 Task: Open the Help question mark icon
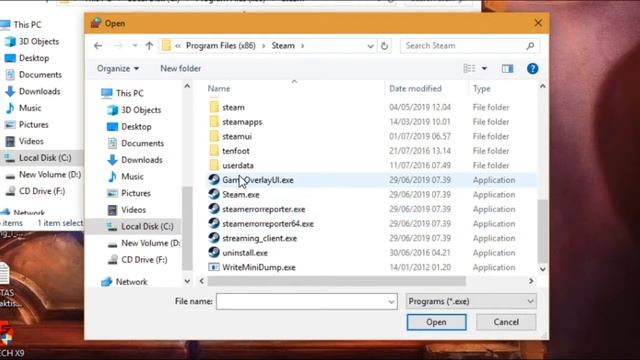(x=532, y=69)
